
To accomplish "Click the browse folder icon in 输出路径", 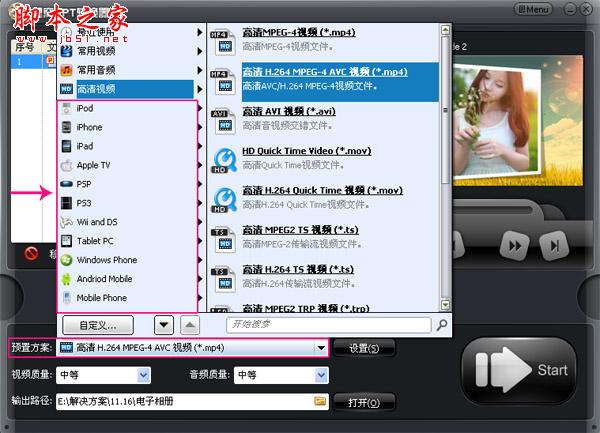I will point(320,401).
